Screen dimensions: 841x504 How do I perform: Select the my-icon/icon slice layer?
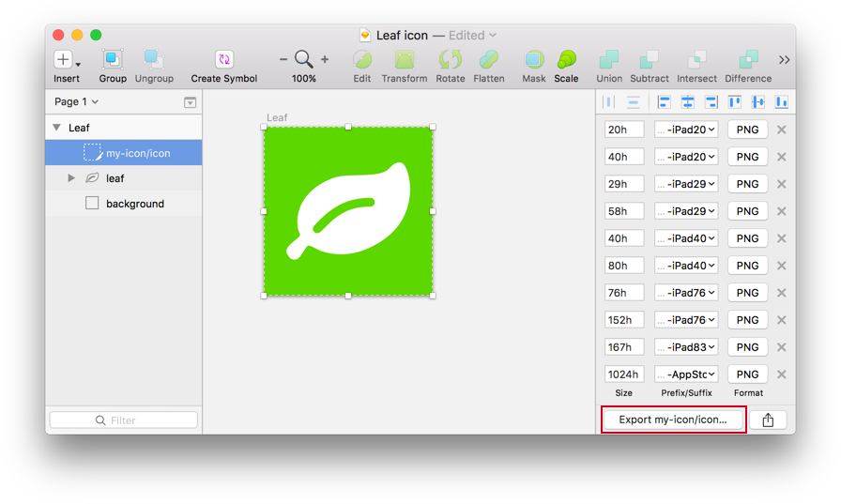[124, 153]
